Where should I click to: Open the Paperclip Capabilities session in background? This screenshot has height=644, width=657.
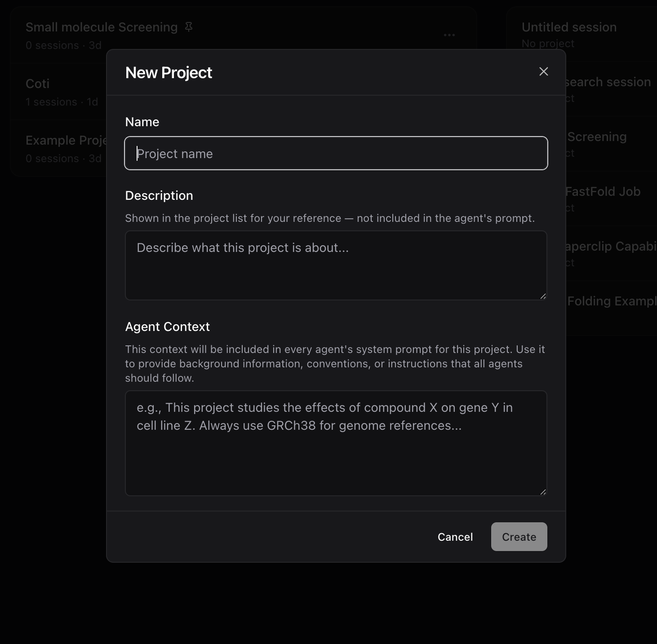coord(611,254)
